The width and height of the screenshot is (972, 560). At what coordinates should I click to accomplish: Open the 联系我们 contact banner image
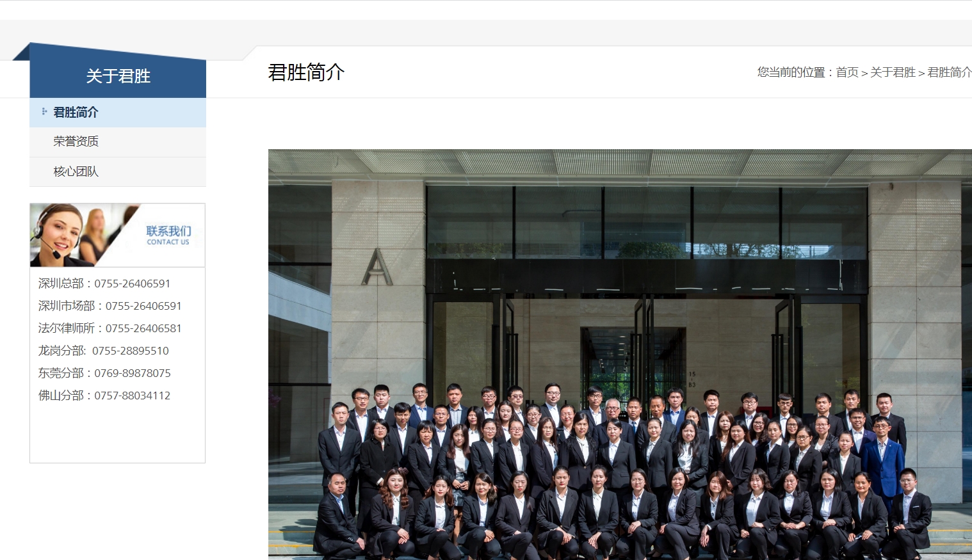click(118, 235)
